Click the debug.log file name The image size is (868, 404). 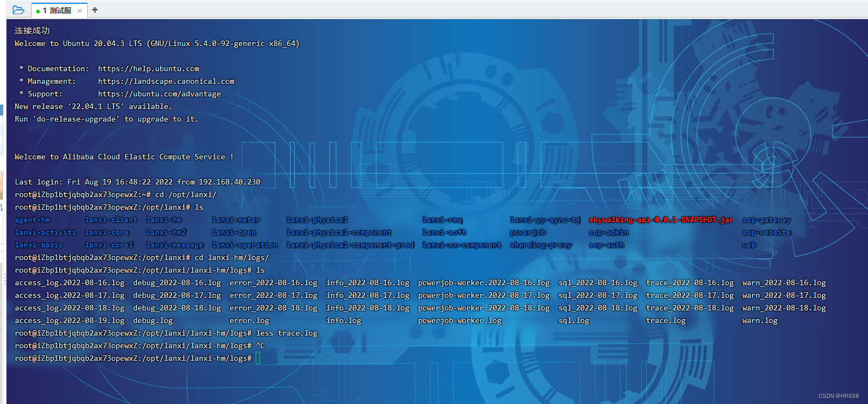[x=153, y=320]
